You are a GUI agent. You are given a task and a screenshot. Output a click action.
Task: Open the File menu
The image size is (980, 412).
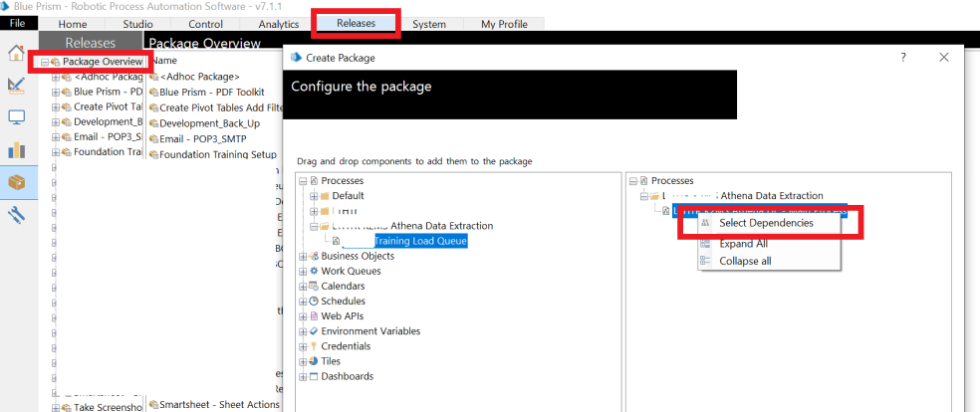click(19, 23)
